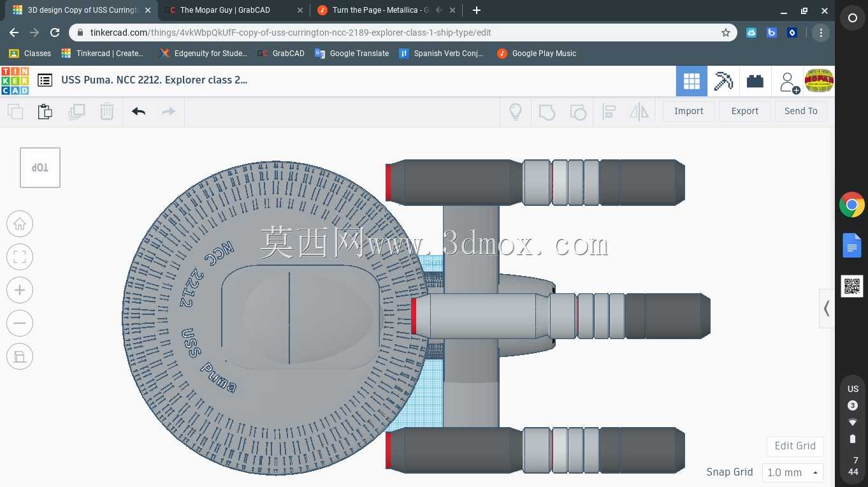The width and height of the screenshot is (868, 487).
Task: Open Tinkercad Create bookmark
Action: click(103, 54)
